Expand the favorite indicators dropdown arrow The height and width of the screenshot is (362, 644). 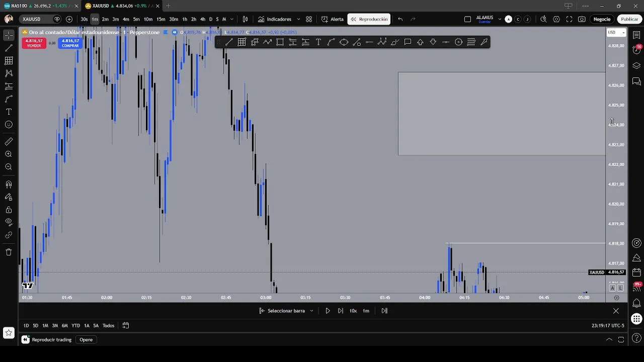click(298, 19)
